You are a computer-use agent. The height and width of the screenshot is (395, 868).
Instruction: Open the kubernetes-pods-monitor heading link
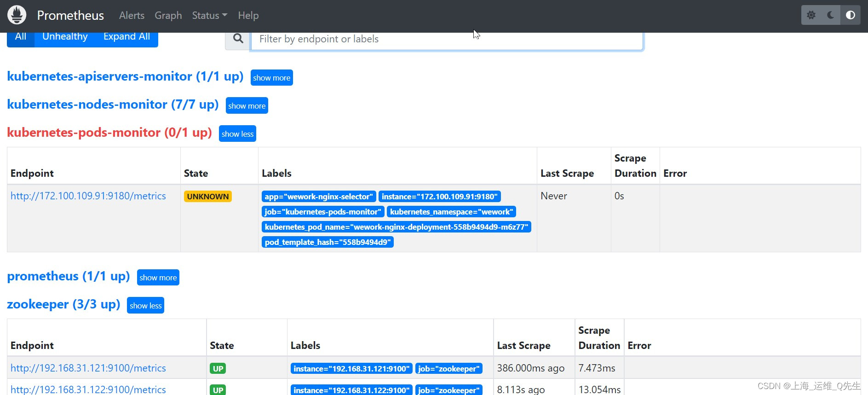pos(109,132)
